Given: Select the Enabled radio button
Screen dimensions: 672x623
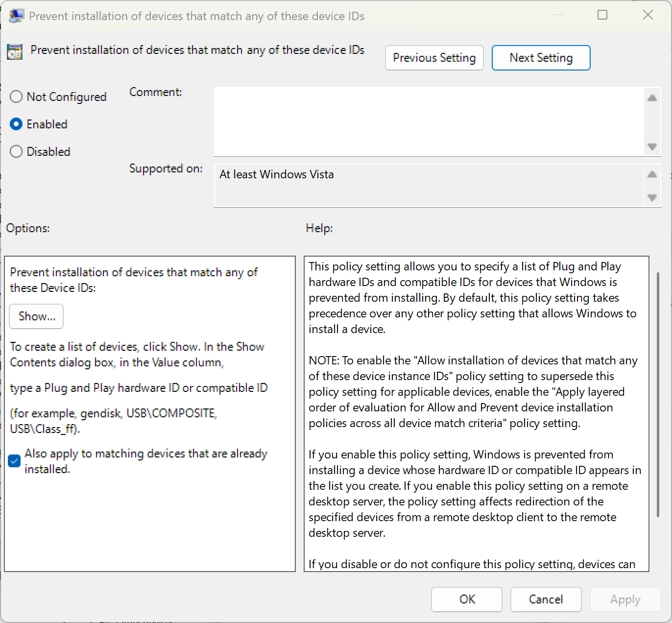Looking at the screenshot, I should 16,124.
